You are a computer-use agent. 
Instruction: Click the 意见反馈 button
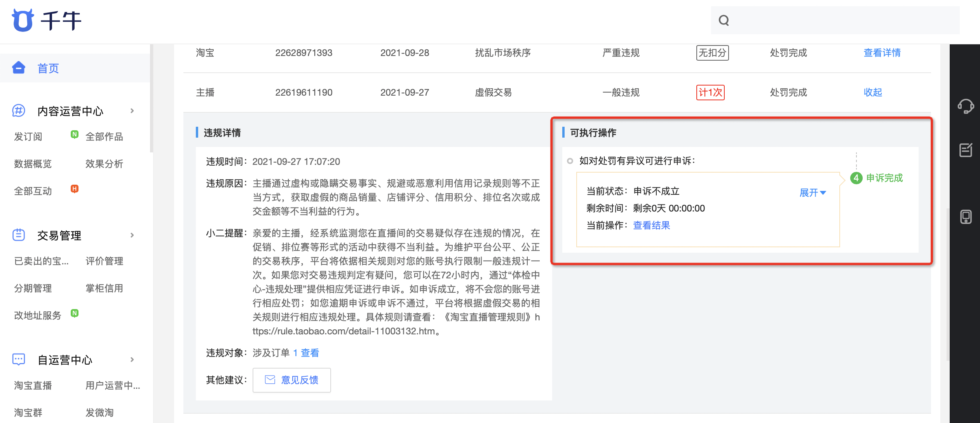tap(291, 380)
